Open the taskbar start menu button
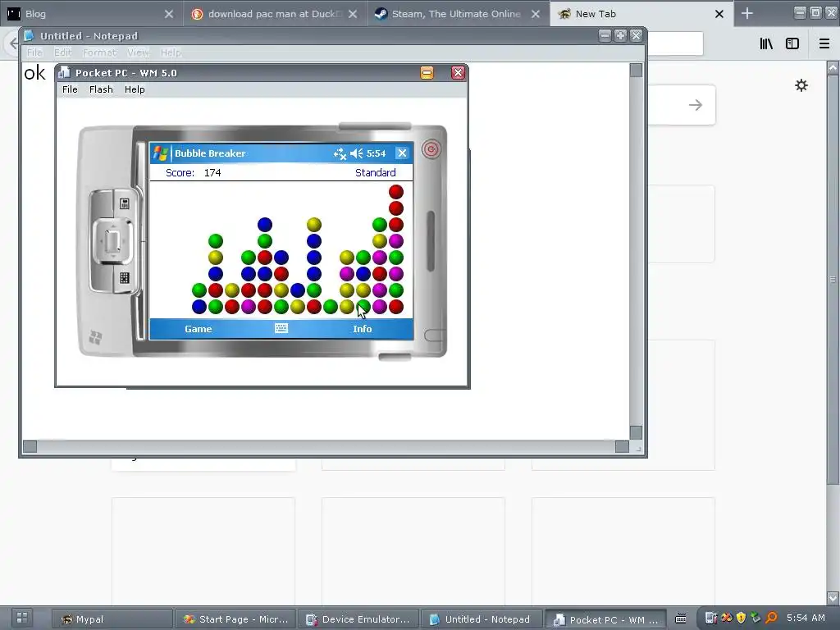Viewport: 840px width, 630px height. [22, 618]
